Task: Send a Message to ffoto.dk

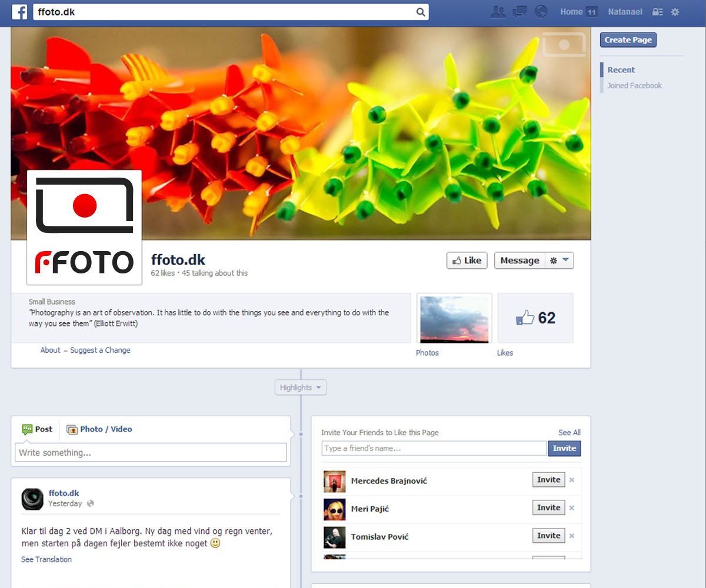Action: tap(519, 260)
